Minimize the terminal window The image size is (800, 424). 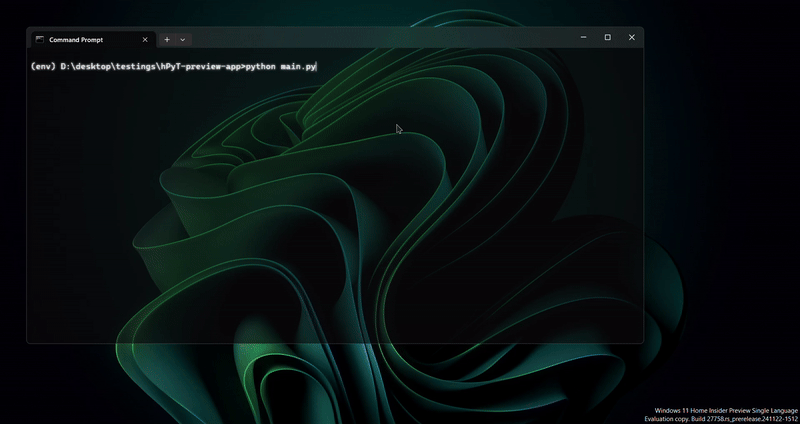tap(582, 38)
